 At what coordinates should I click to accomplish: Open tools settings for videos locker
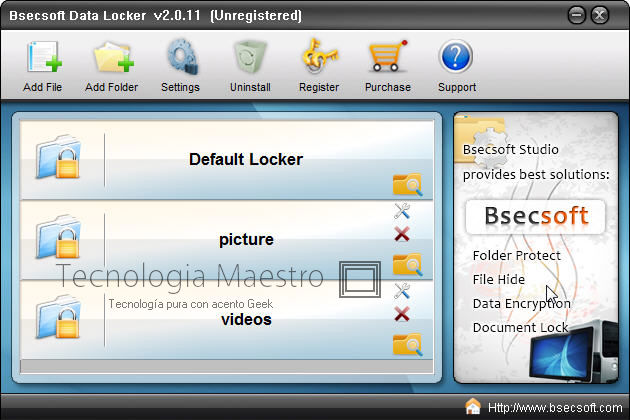[402, 291]
